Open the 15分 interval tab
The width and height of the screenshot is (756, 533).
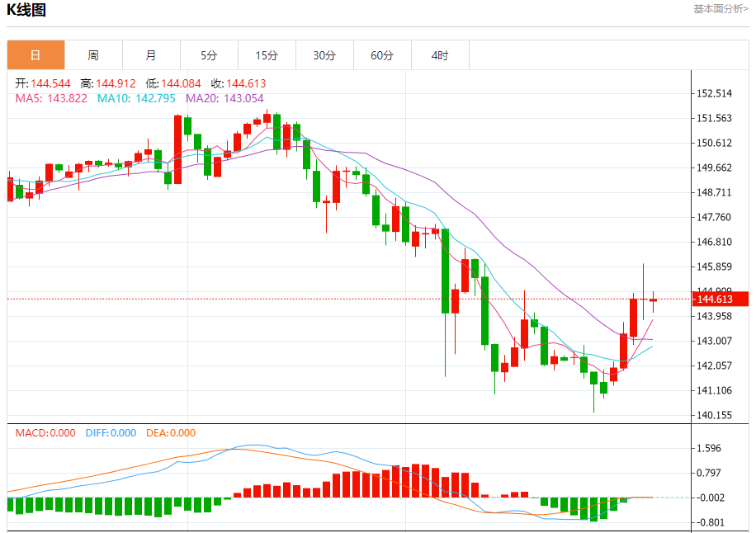pyautogui.click(x=267, y=55)
